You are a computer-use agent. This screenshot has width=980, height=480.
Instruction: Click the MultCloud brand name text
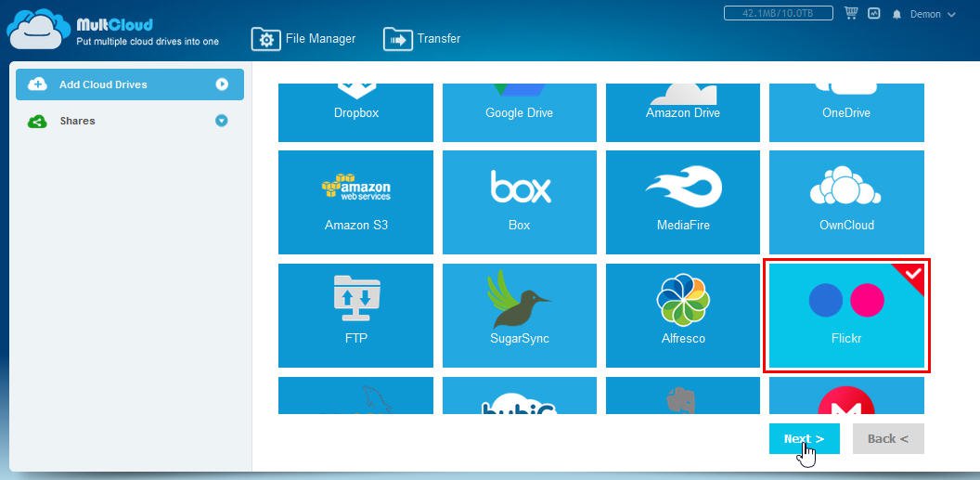tap(114, 25)
